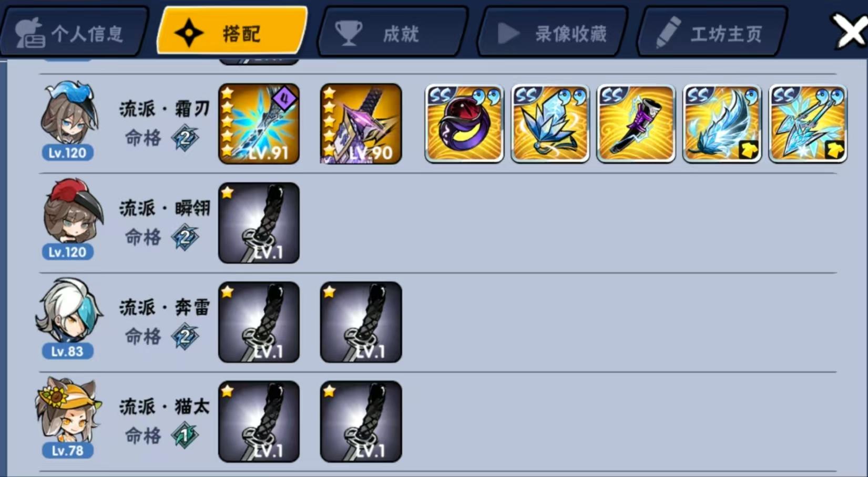
Task: Select the LV.91 ice sword weapon
Action: (x=259, y=124)
